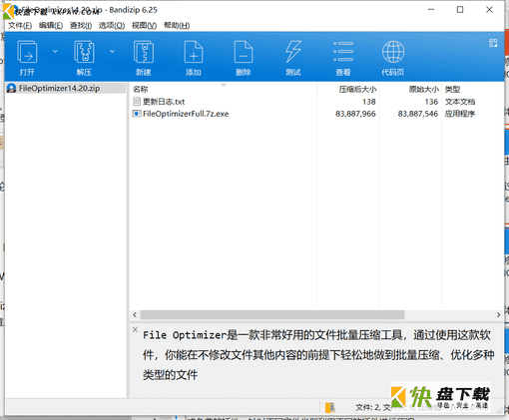The width and height of the screenshot is (509, 420).
Task: Click compressed size 138 cell
Action: tap(369, 102)
